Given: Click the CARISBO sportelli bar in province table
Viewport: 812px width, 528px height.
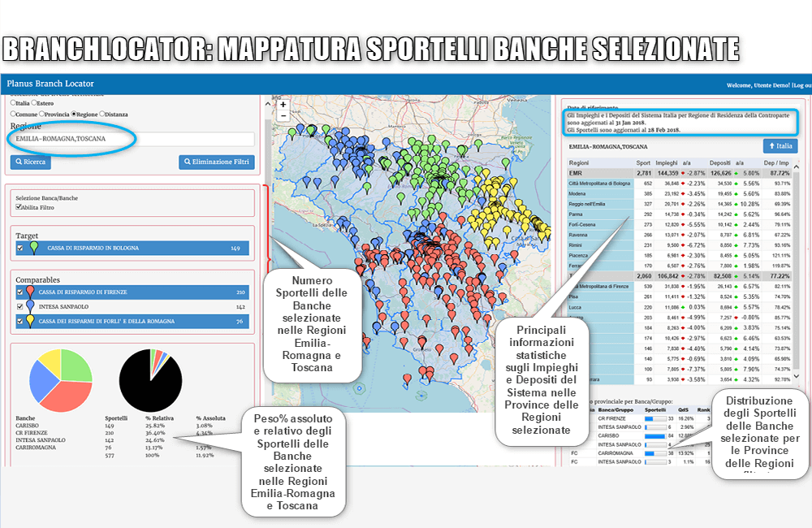Looking at the screenshot, I should click(x=654, y=435).
